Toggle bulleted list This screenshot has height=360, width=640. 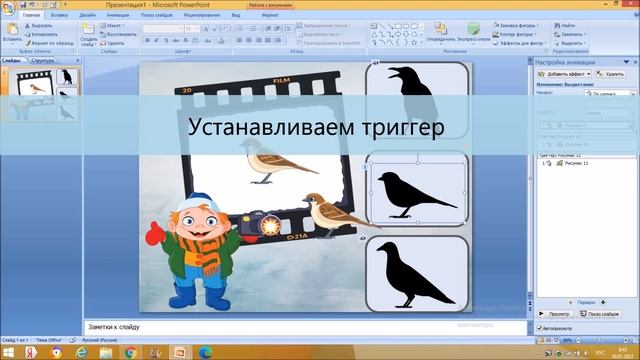(240, 29)
